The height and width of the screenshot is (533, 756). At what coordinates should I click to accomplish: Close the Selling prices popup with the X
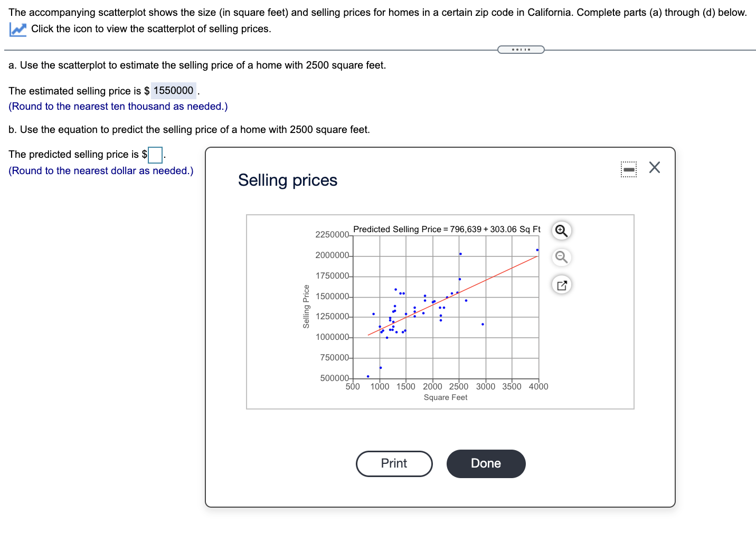tap(655, 167)
